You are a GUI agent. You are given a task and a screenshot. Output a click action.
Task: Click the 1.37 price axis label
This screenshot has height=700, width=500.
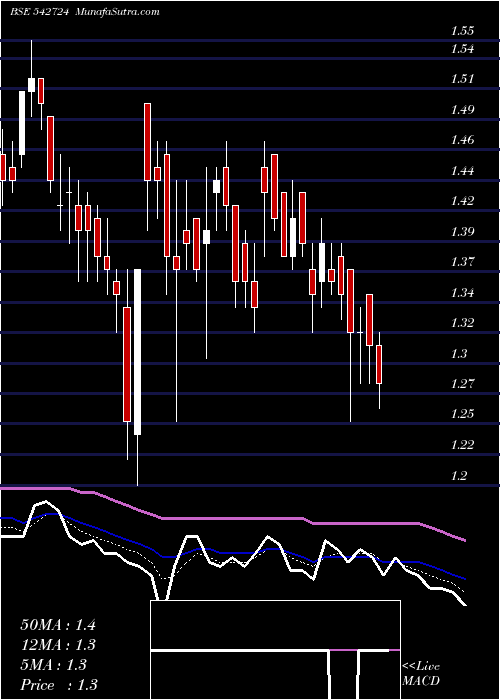(462, 262)
